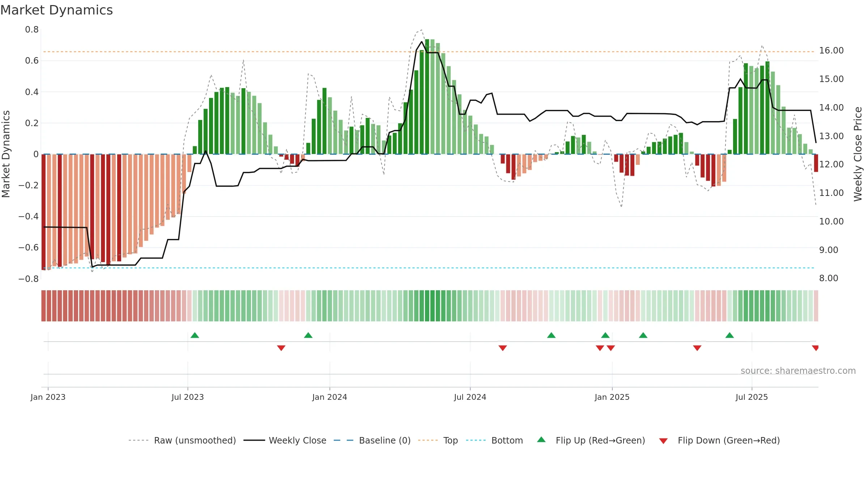Click the Jan 2025 x-axis label
868x488 pixels.
612,397
